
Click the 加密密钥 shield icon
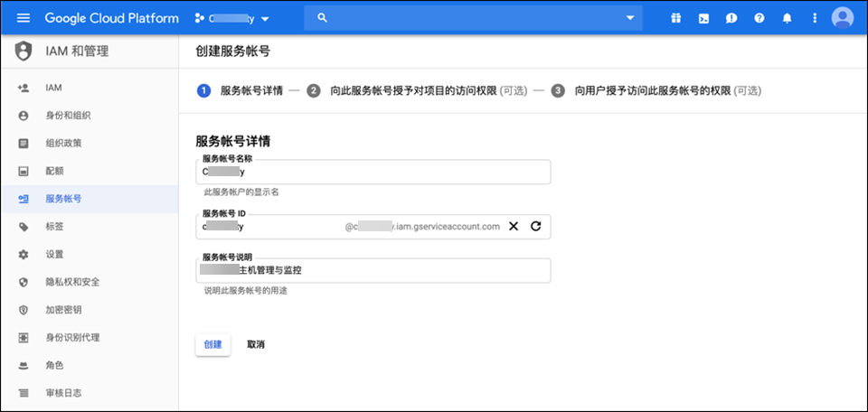pos(24,310)
